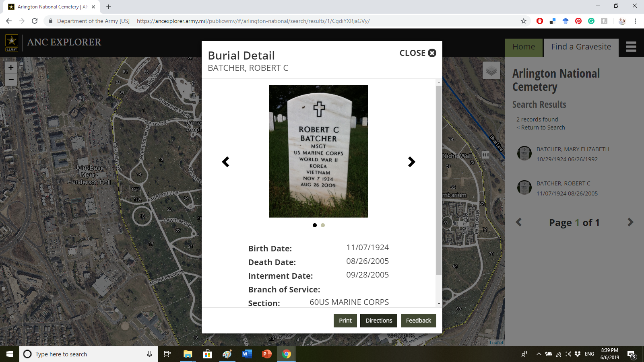Viewport: 644px width, 362px height.
Task: Open the Home tab
Action: pos(524,47)
